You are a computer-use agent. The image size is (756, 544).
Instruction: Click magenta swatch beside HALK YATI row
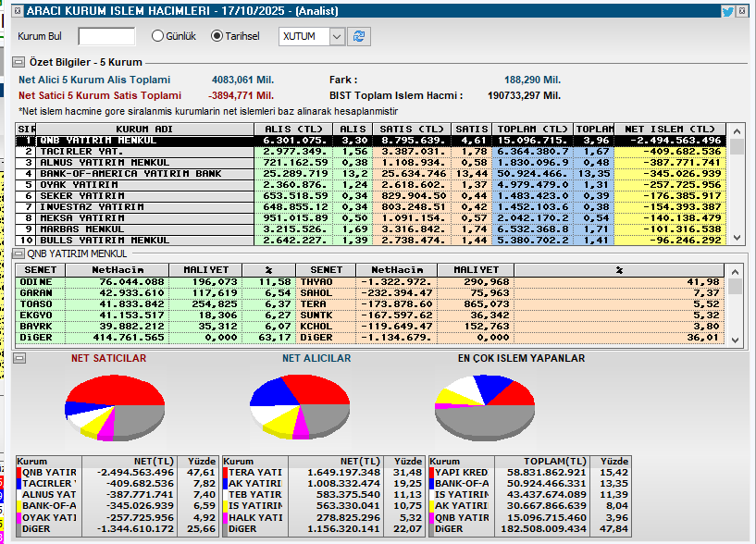coord(225,517)
